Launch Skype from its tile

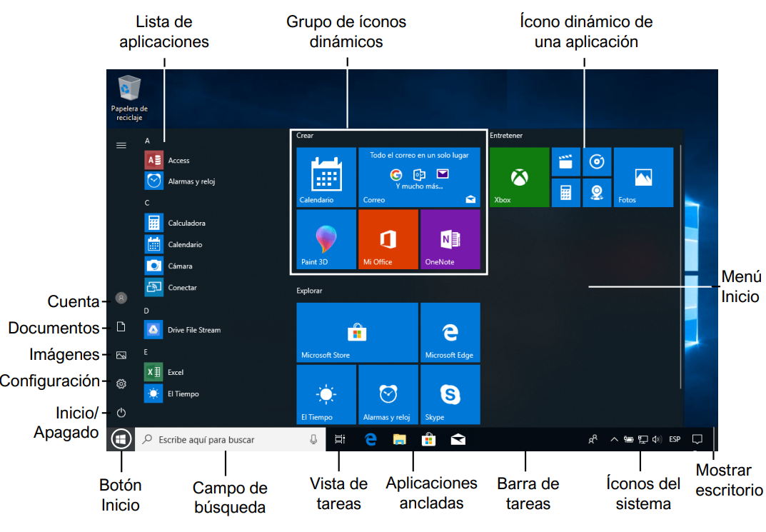point(450,394)
